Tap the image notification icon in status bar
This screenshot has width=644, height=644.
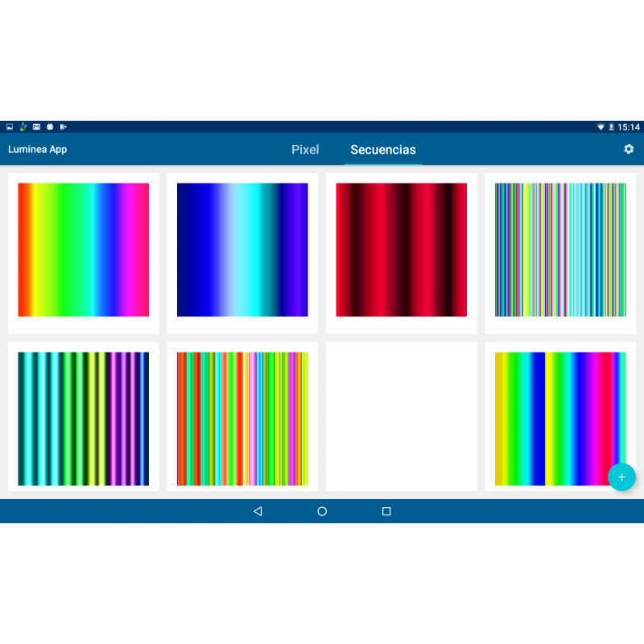point(10,127)
